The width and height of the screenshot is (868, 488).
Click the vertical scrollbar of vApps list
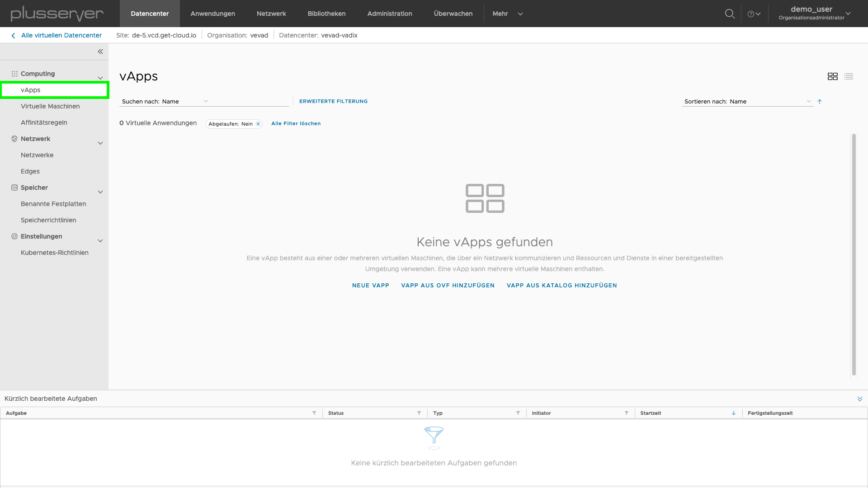pos(854,254)
